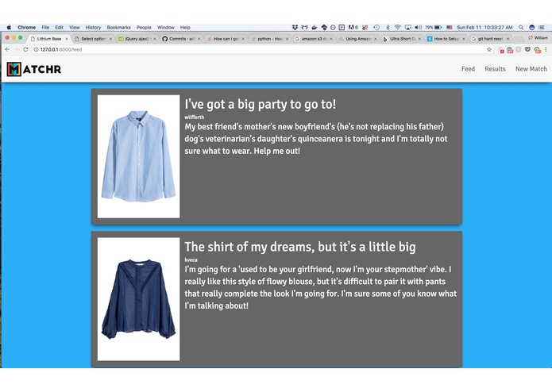Switch to the python - How tab
552x392 pixels.
click(x=270, y=39)
